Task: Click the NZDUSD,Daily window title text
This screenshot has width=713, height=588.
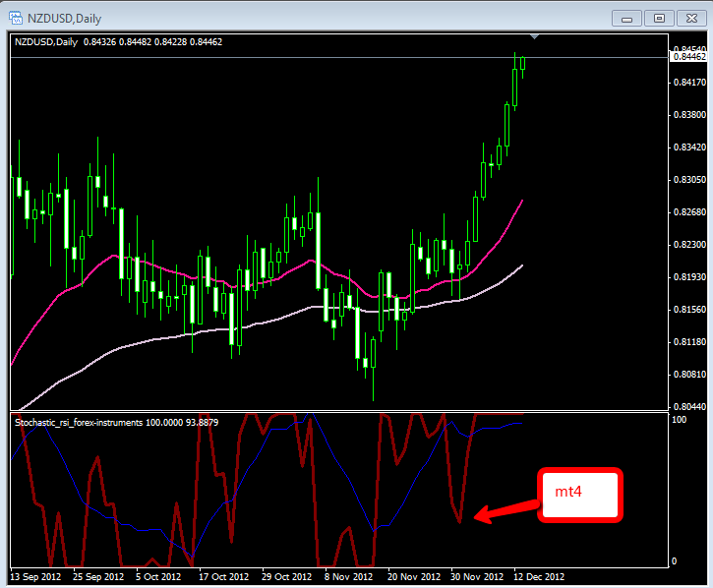Action: click(65, 19)
